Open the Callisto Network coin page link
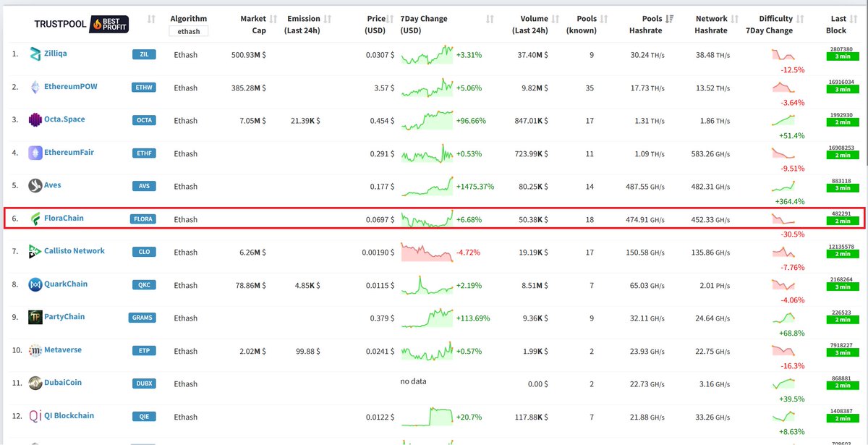 coord(75,251)
